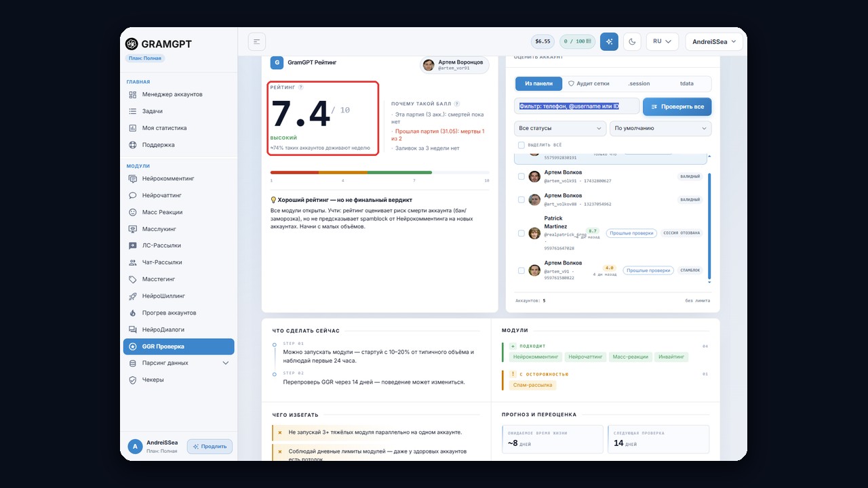Open the Масслукинг module
868x488 pixels.
click(x=178, y=229)
